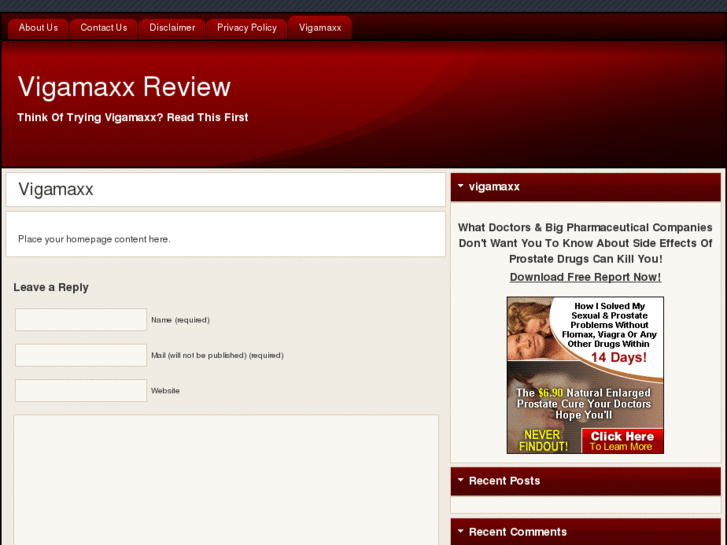Viewport: 727px width, 545px height.
Task: Click the couple photo in the ad
Action: coord(529,329)
